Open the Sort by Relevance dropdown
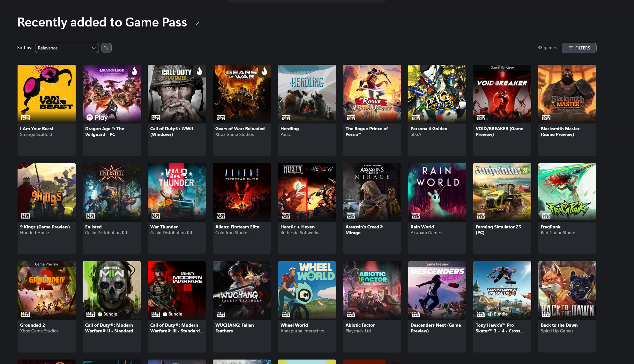The width and height of the screenshot is (634, 364). click(x=67, y=48)
